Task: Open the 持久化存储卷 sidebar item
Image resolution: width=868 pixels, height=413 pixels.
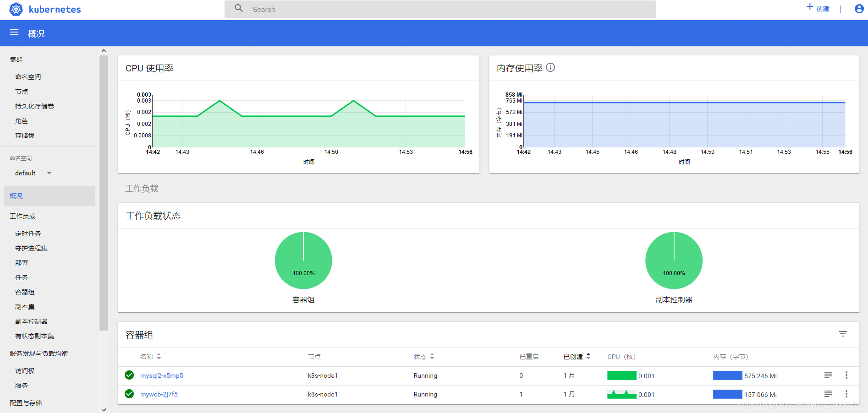Action: pyautogui.click(x=34, y=106)
